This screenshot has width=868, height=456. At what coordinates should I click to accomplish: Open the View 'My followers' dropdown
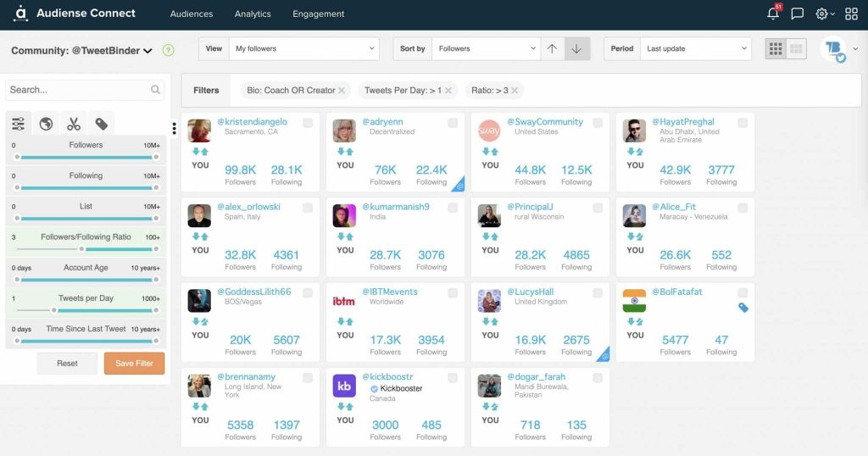point(304,48)
